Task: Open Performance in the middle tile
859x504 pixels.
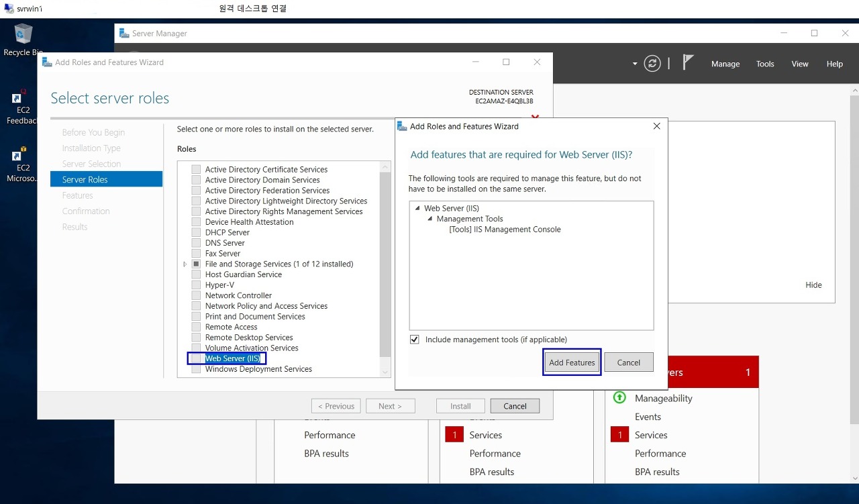Action: point(495,454)
